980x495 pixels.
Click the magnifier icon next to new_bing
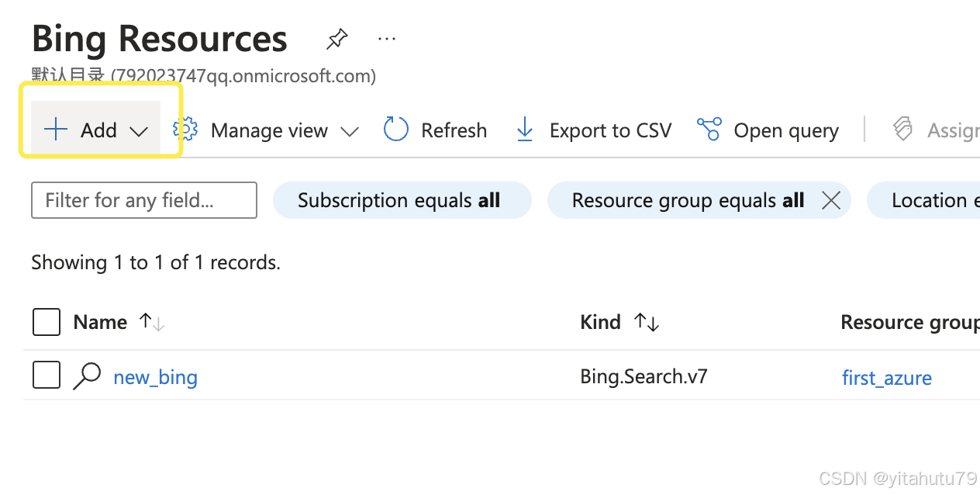click(87, 376)
